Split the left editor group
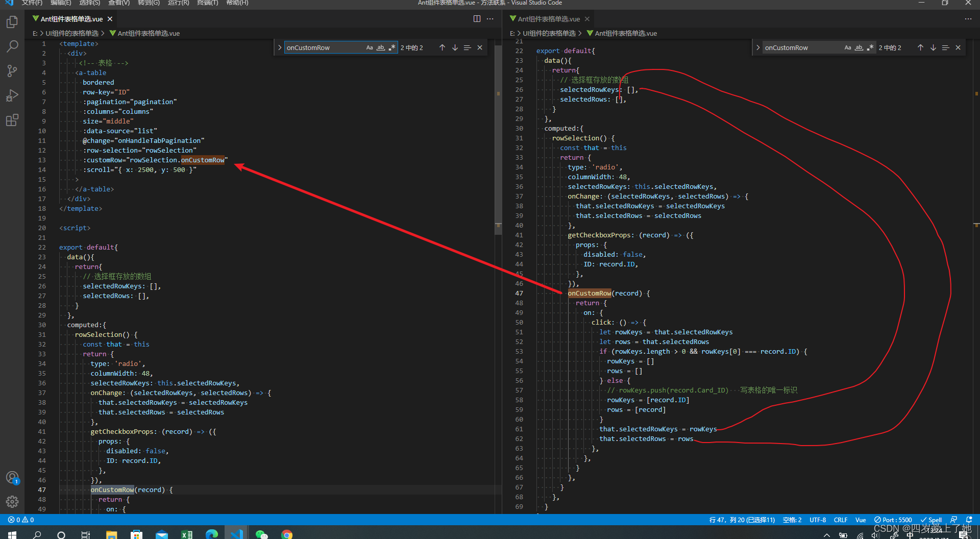This screenshot has height=539, width=980. point(477,19)
